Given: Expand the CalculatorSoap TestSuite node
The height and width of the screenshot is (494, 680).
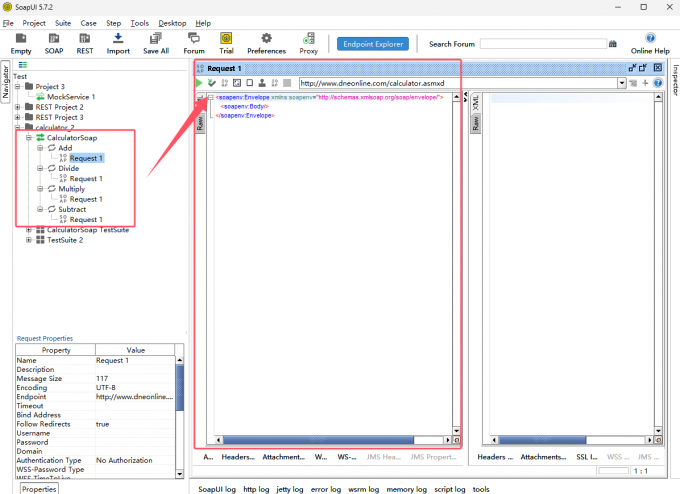Looking at the screenshot, I should (29, 230).
